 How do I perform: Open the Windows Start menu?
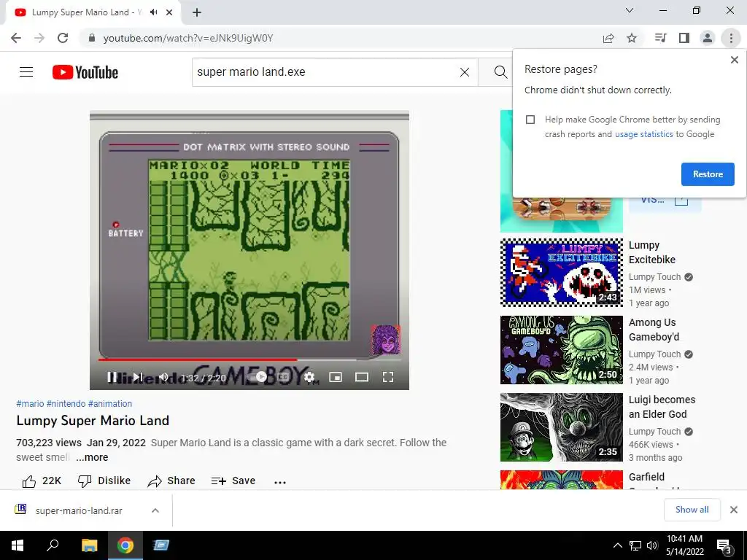(18, 545)
